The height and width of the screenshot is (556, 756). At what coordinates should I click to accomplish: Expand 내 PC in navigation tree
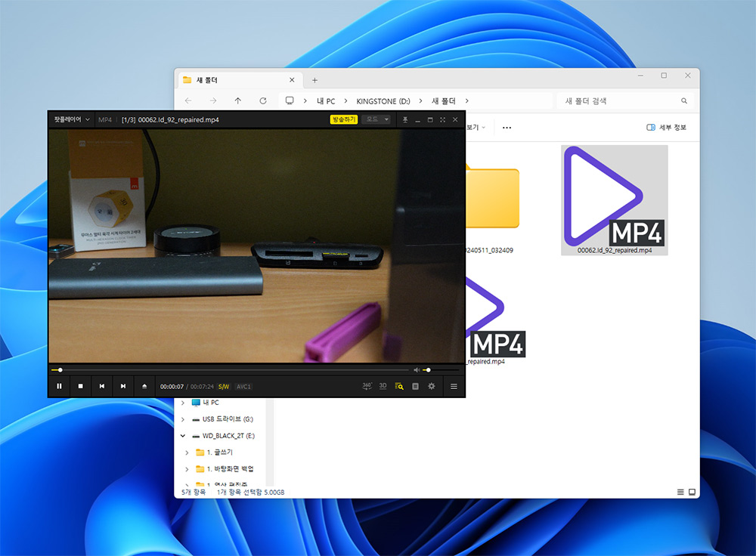(x=183, y=403)
